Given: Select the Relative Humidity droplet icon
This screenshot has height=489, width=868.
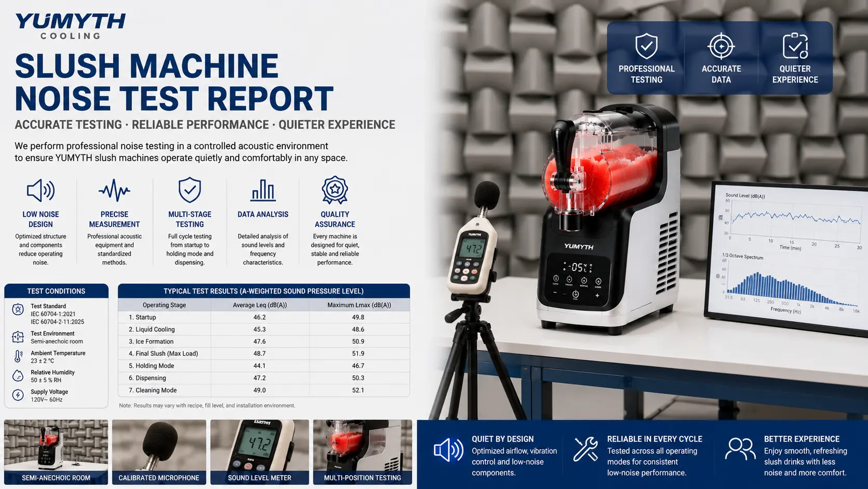Looking at the screenshot, I should click(18, 376).
